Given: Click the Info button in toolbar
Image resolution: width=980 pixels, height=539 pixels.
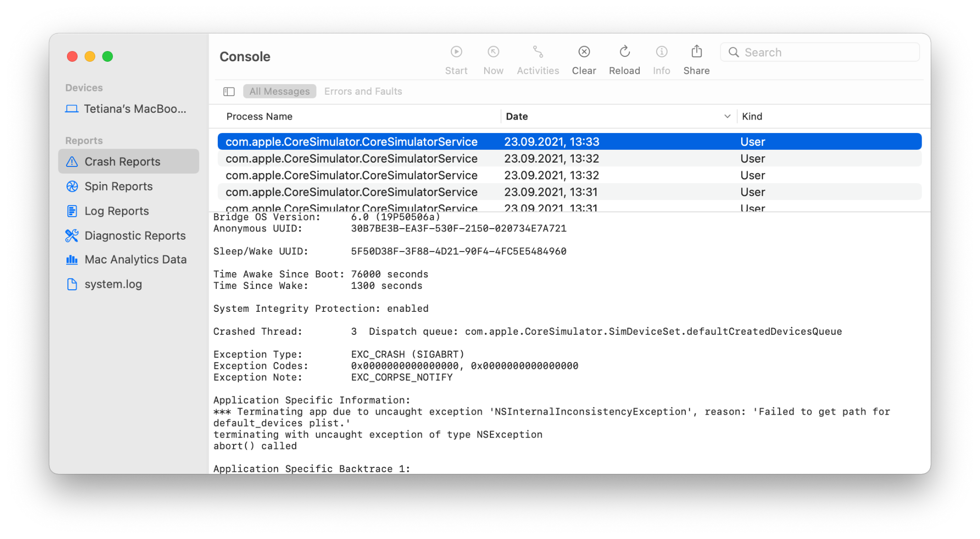Looking at the screenshot, I should pyautogui.click(x=661, y=56).
